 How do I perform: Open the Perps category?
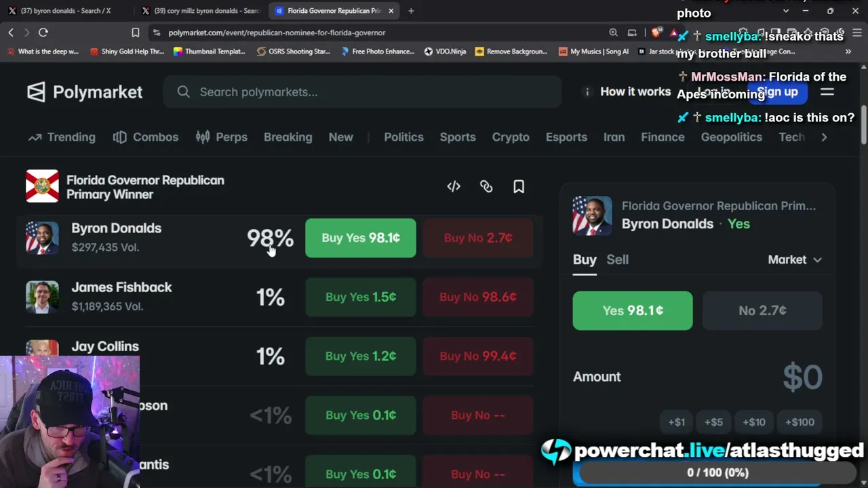point(222,137)
